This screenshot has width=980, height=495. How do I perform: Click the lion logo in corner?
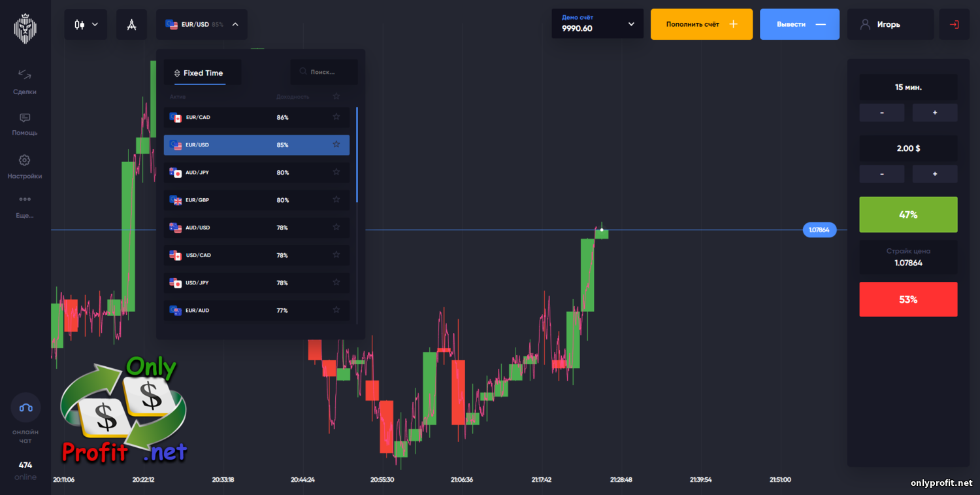25,27
